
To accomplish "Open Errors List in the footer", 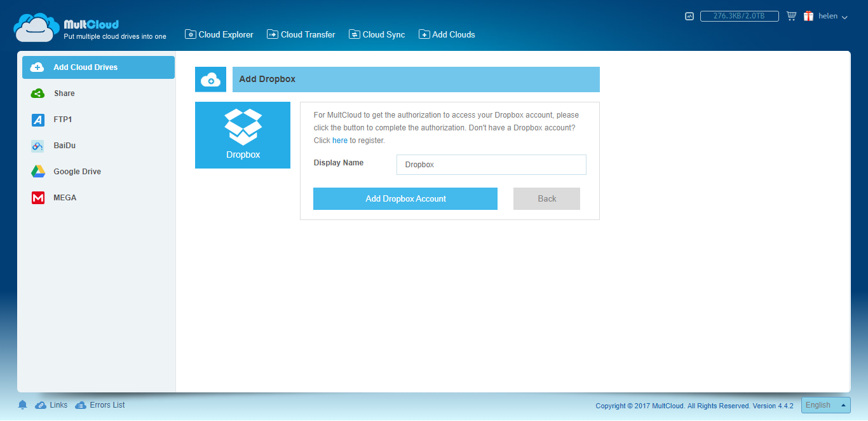I will coord(100,405).
